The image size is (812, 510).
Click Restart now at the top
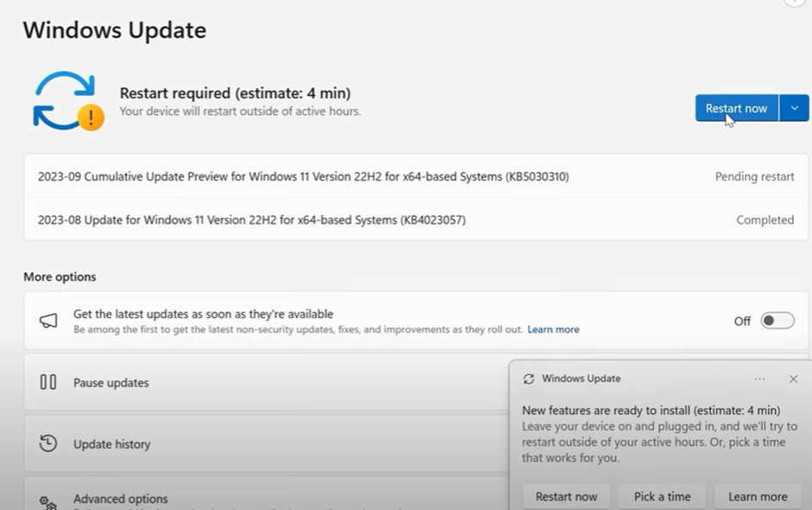(x=735, y=107)
